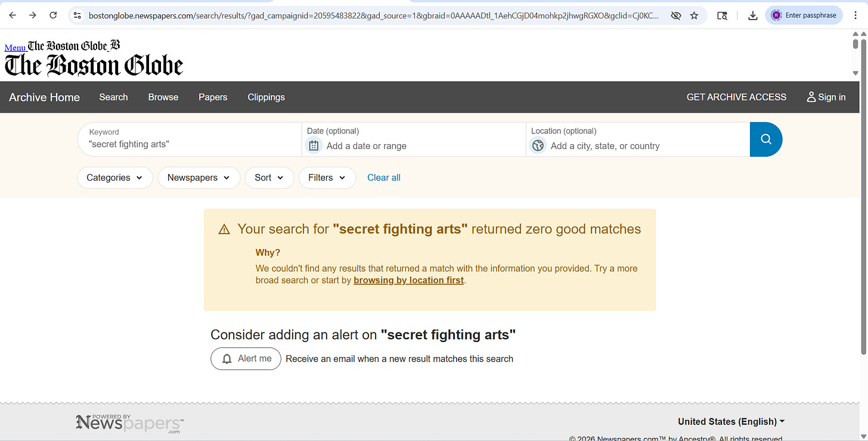868x441 pixels.
Task: Open the Chrome three-dot menu
Action: click(x=857, y=15)
